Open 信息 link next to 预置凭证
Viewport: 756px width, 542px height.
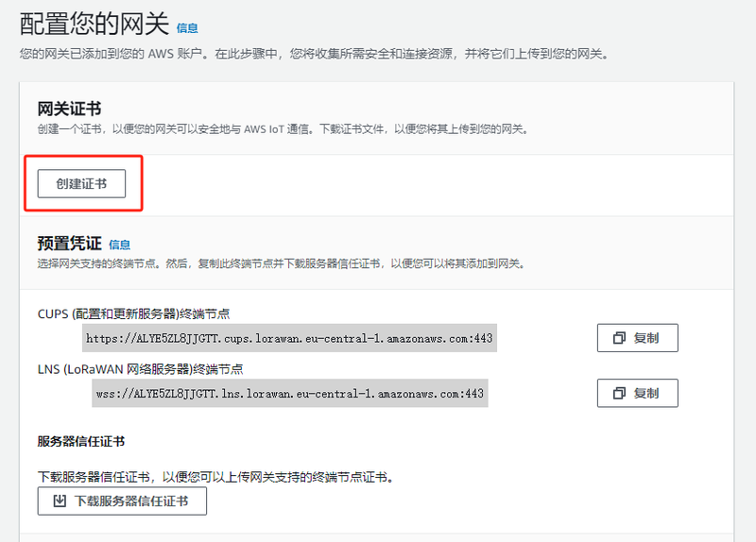click(x=120, y=245)
